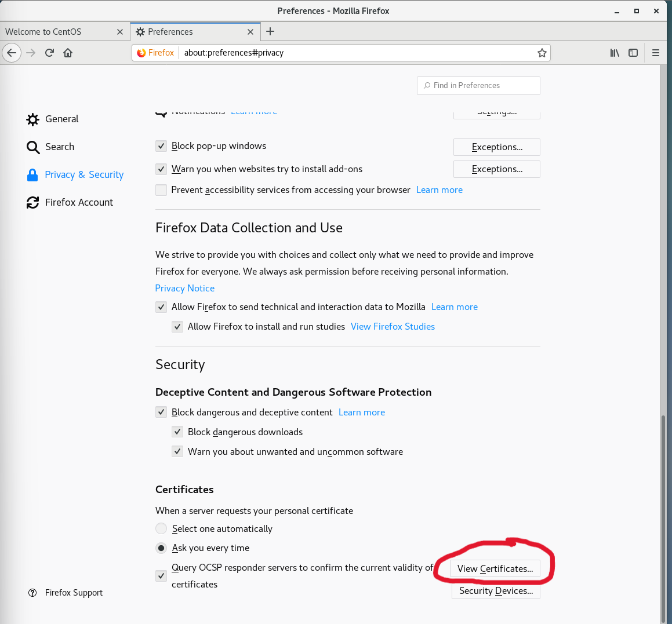Click the Firefox Account sync icon
672x624 pixels.
tap(32, 203)
